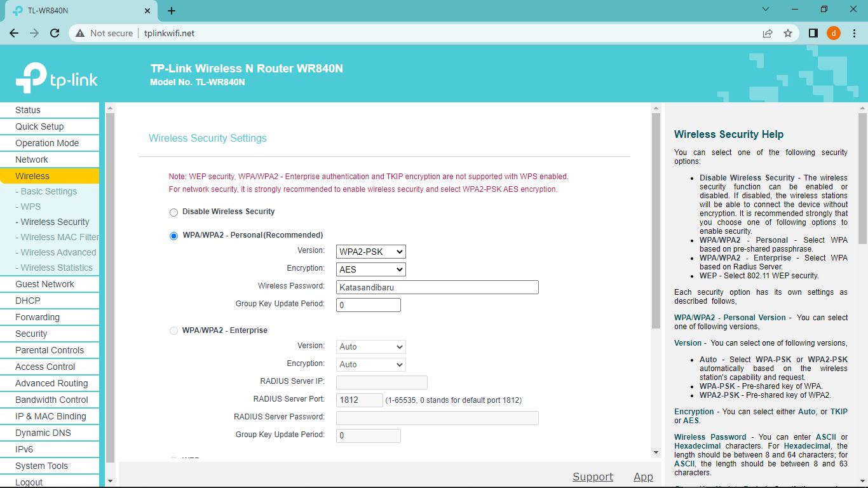868x488 pixels.
Task: Open the Forwarding menu
Action: [x=50, y=317]
